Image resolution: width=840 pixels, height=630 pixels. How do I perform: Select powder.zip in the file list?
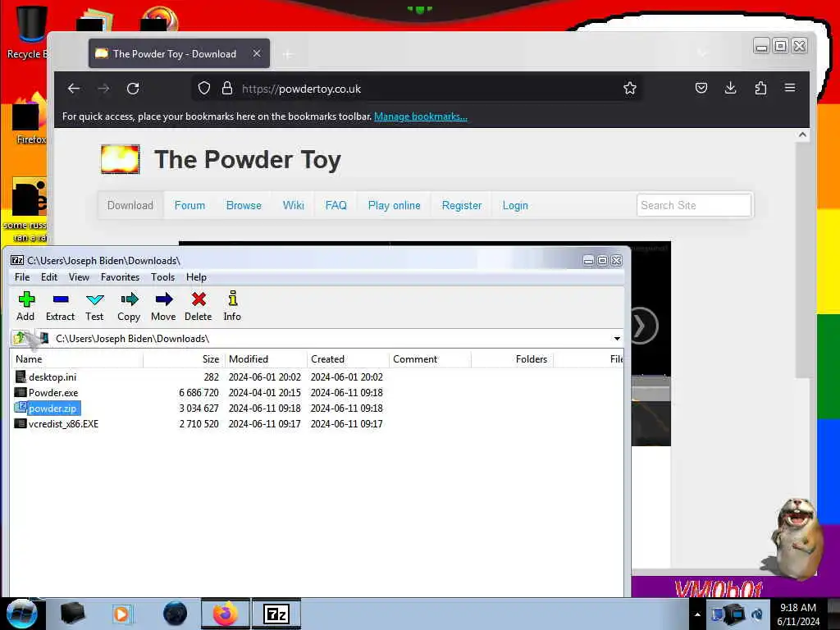tap(52, 409)
